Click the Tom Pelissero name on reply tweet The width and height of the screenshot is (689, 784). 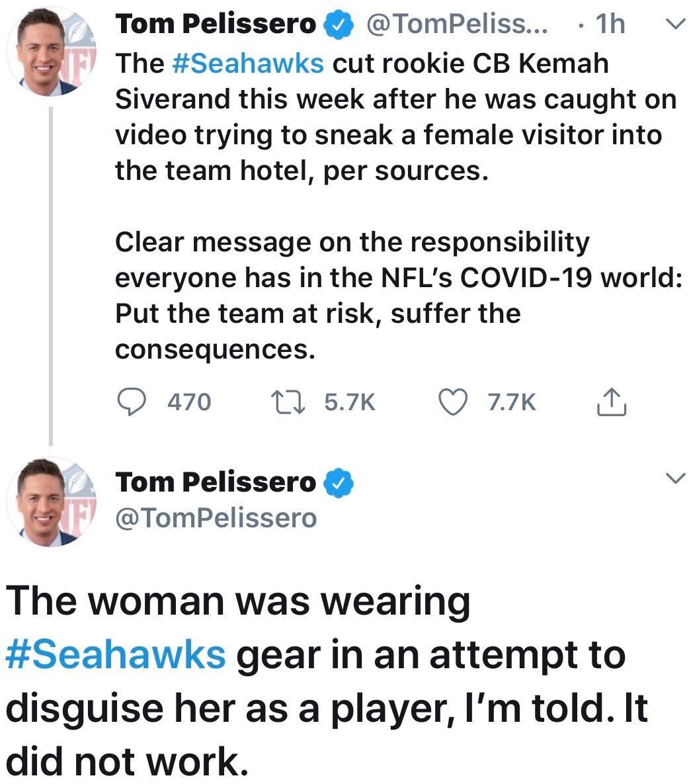216,482
